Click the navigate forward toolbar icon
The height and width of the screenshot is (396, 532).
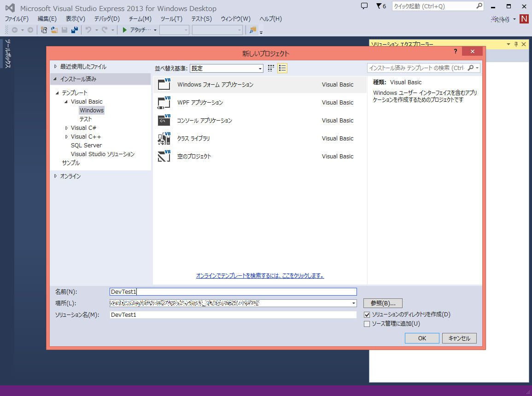coord(30,30)
